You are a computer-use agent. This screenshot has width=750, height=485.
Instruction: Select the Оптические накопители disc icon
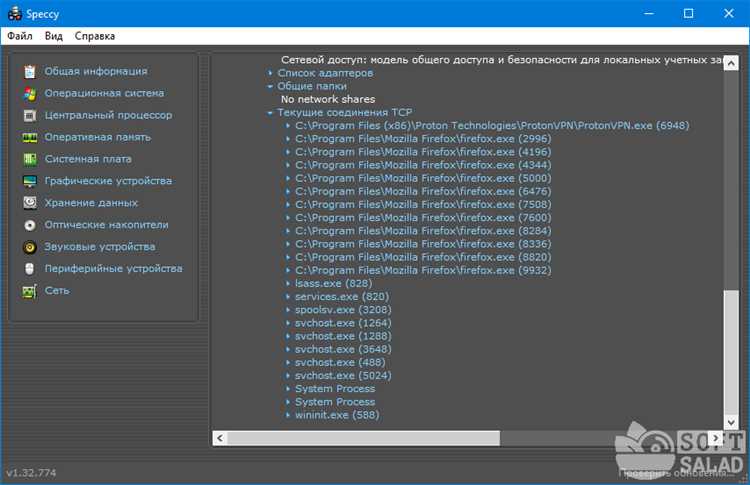pos(30,225)
